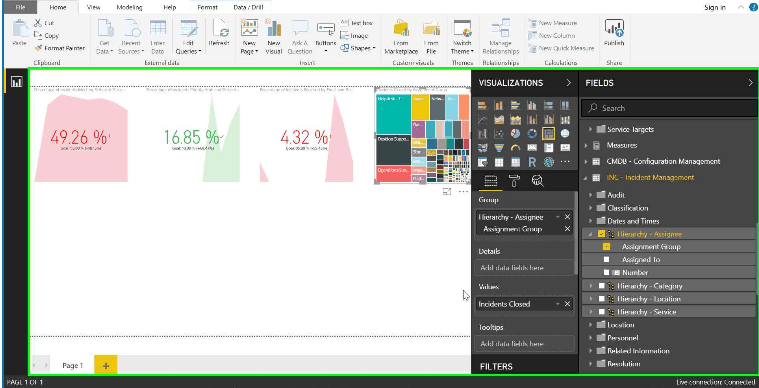Select the pie chart visualization icon
This screenshot has width=759, height=388.
(515, 134)
